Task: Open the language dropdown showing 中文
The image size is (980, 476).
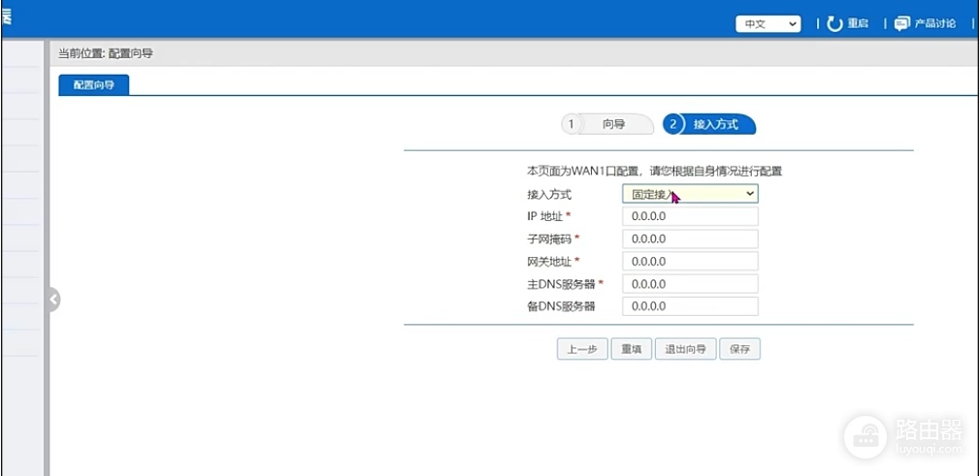Action: coord(768,24)
